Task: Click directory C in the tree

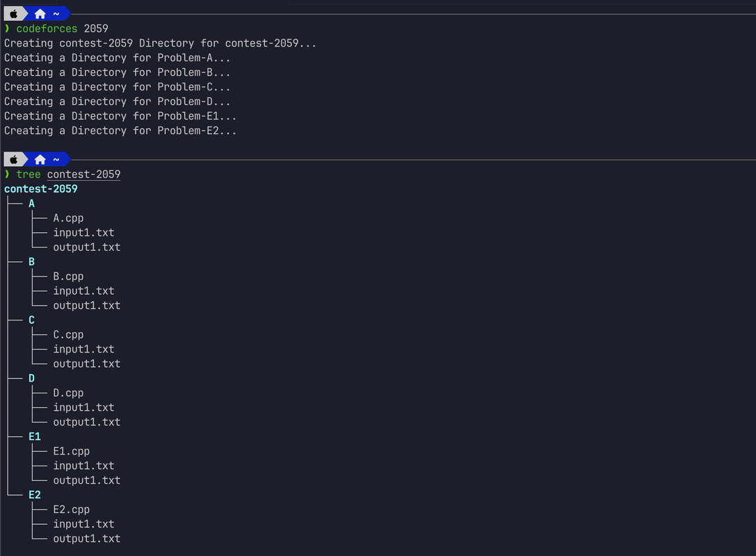Action: [x=32, y=320]
